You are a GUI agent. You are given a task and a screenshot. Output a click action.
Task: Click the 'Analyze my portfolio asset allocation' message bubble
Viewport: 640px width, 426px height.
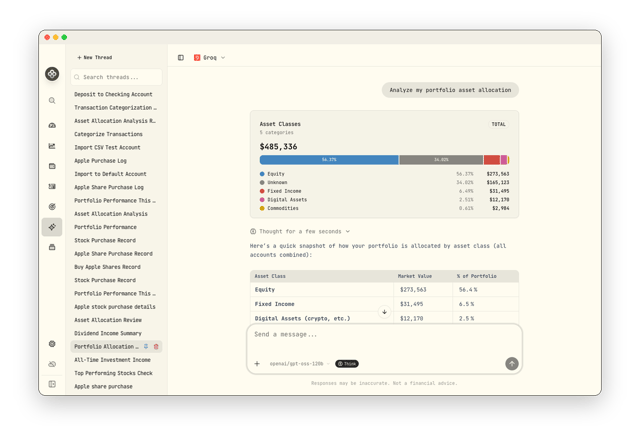(450, 90)
